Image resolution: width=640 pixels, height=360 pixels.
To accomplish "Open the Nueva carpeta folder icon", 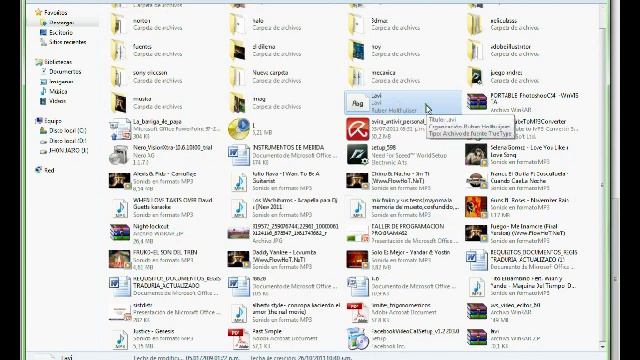I will [238, 76].
